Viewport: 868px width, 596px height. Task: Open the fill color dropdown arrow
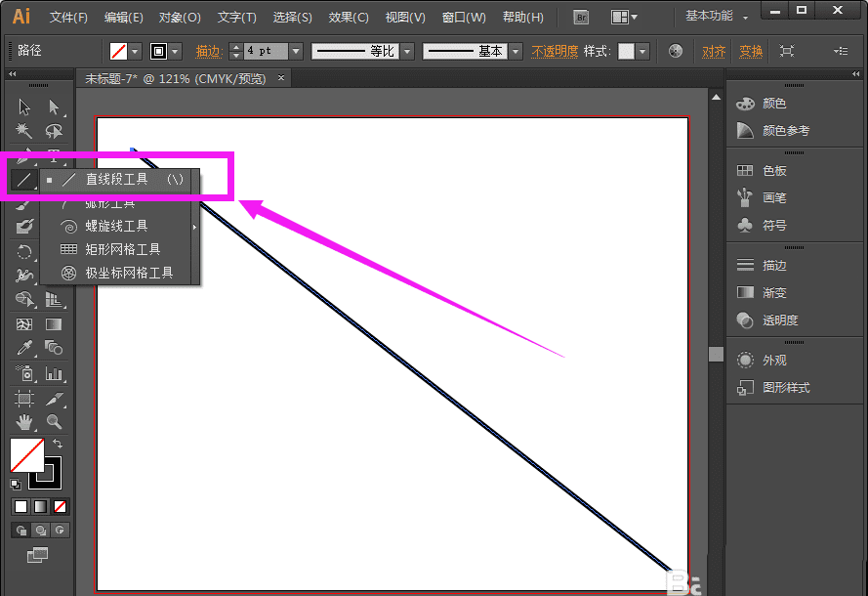135,52
